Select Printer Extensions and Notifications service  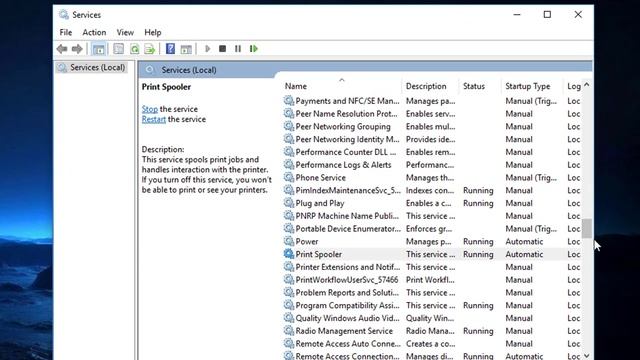pyautogui.click(x=432, y=267)
